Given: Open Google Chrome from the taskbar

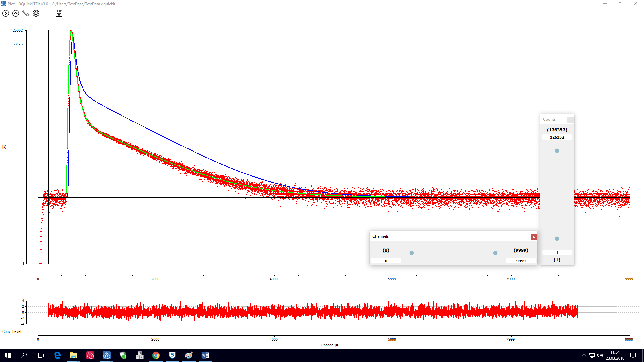Looking at the screenshot, I should (x=156, y=355).
